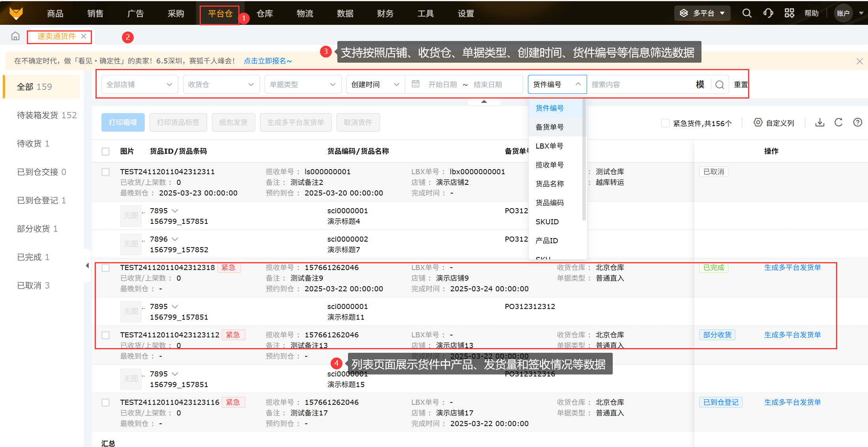Open the help question mark icon
The image size is (868, 447).
coord(857,123)
